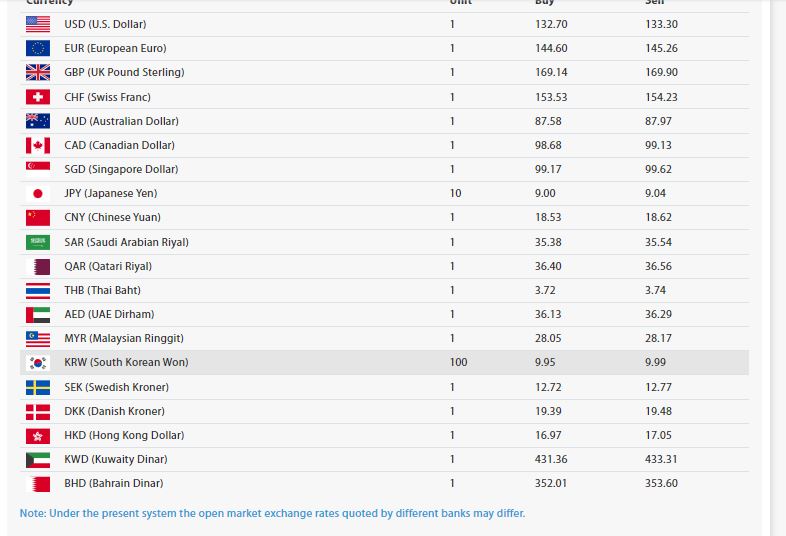The image size is (786, 536).
Task: Click the Hong Kong Dollar flag
Action: pos(38,435)
